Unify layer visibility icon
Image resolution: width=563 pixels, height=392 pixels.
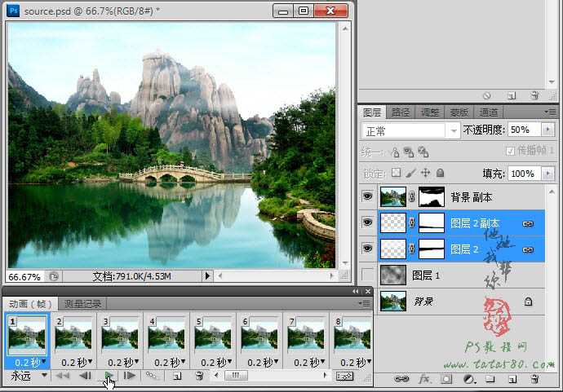(409, 152)
